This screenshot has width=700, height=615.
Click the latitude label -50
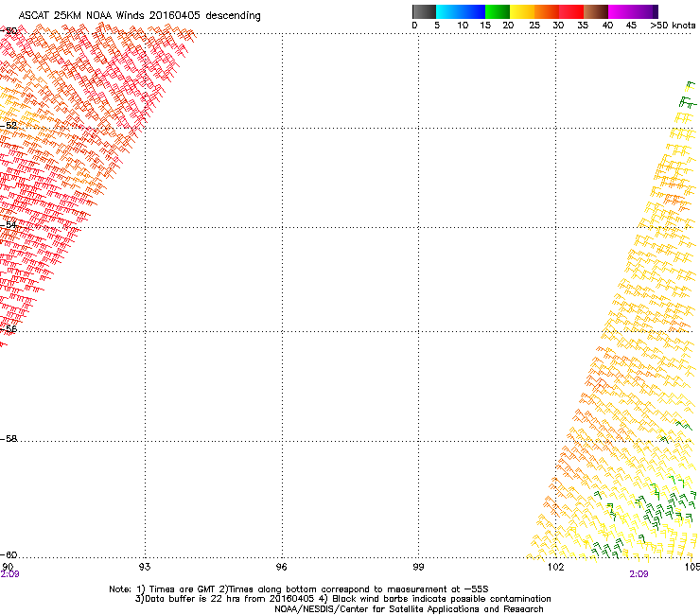[x=9, y=31]
